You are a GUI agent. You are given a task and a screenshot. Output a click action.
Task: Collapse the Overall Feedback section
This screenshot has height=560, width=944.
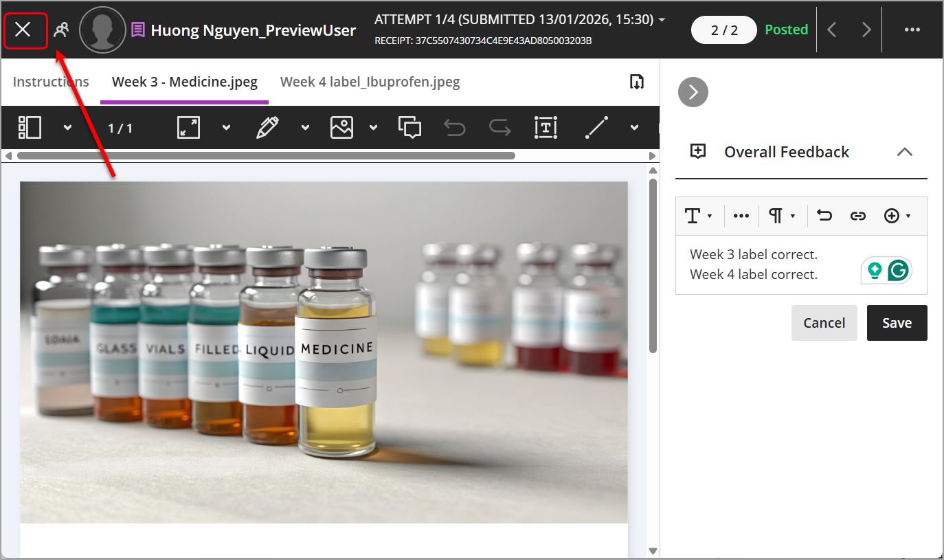pyautogui.click(x=905, y=152)
